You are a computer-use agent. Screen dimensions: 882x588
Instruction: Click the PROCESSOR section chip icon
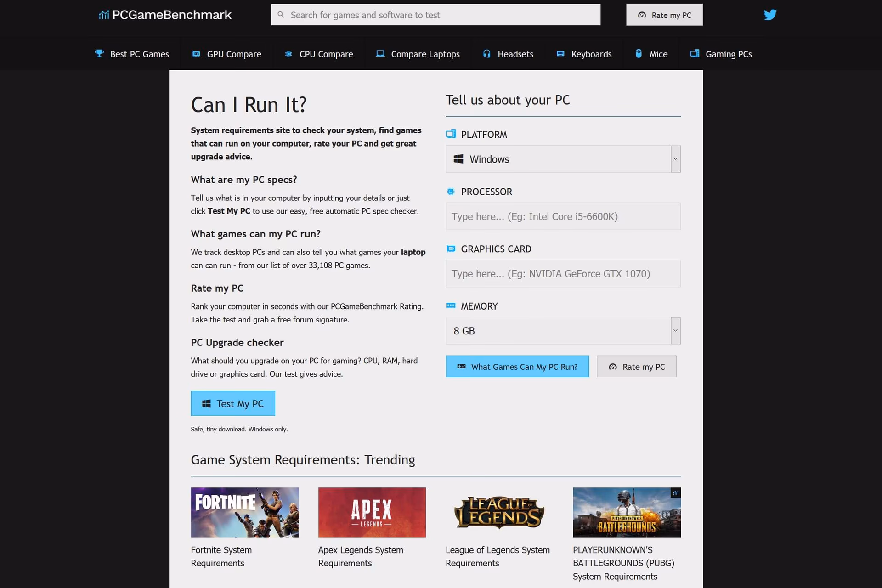(451, 192)
